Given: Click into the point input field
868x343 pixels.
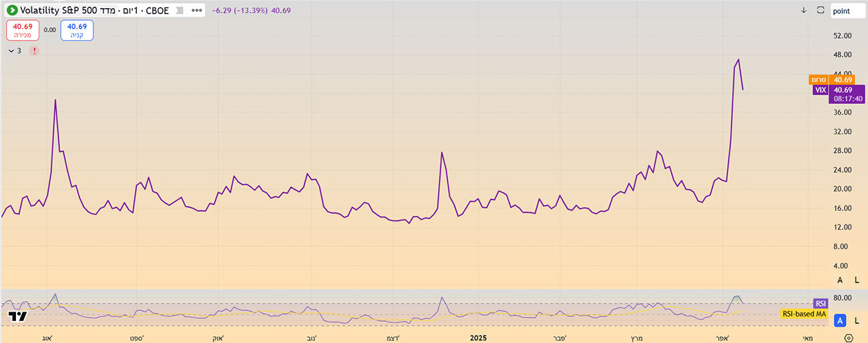Looking at the screenshot, I should [849, 11].
